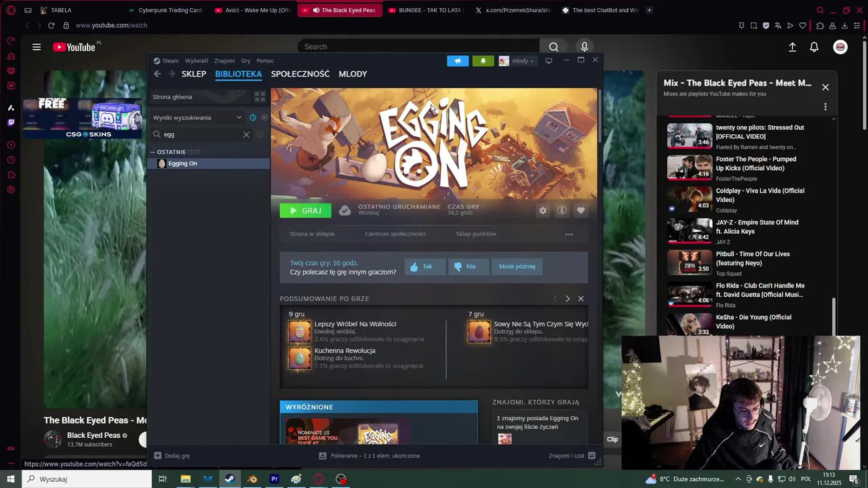Click the Nie thumbs-down button
The height and width of the screenshot is (488, 868).
(468, 266)
